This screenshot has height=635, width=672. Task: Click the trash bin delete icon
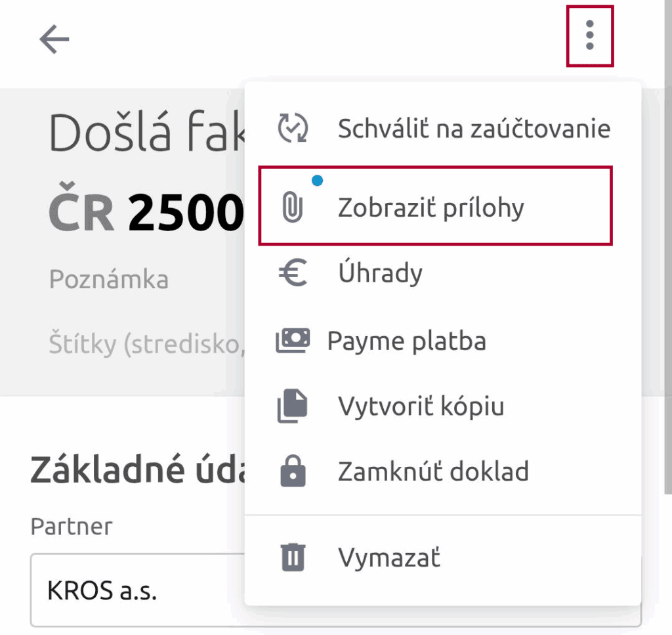click(x=293, y=558)
